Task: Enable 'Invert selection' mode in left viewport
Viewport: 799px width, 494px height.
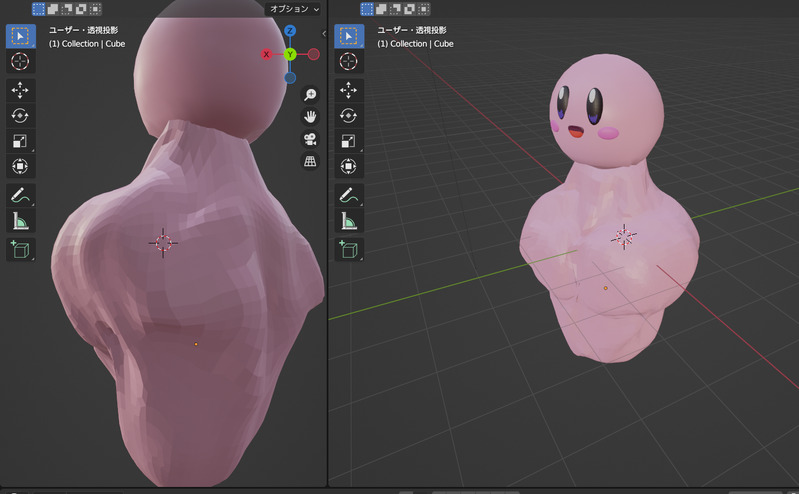Action: (81, 9)
